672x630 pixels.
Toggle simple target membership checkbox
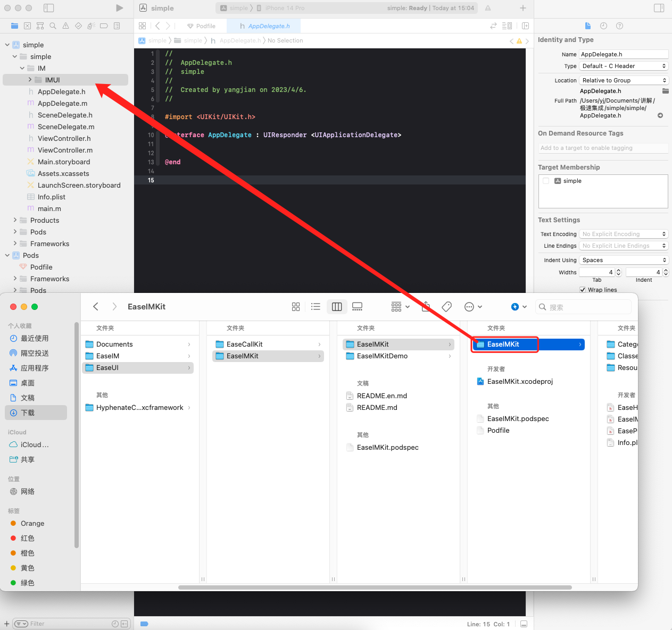point(546,181)
